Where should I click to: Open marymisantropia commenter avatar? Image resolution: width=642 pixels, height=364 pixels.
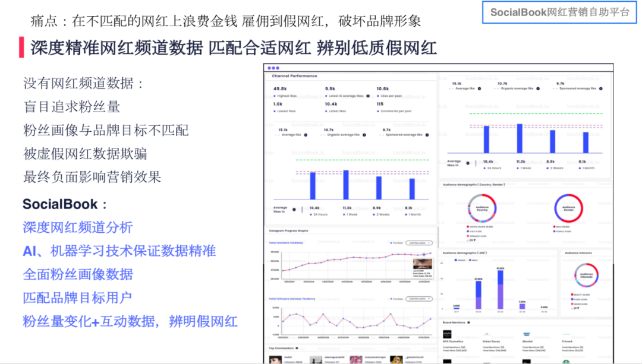tap(356, 359)
